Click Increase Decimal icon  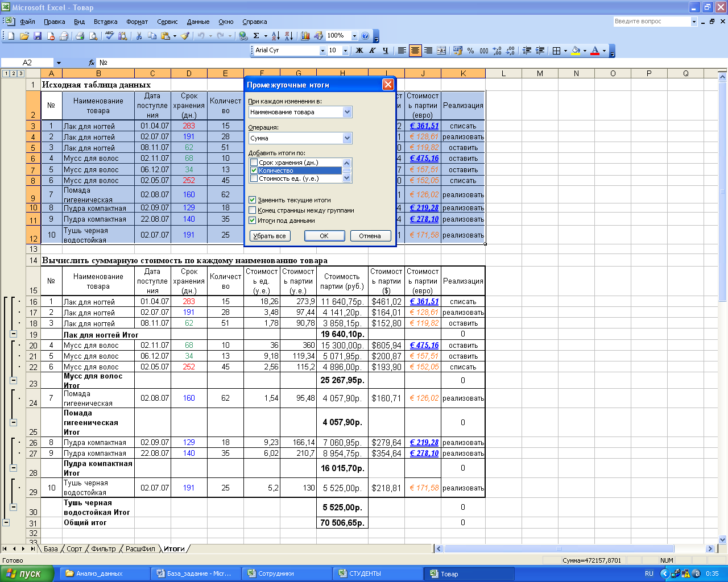[x=497, y=51]
